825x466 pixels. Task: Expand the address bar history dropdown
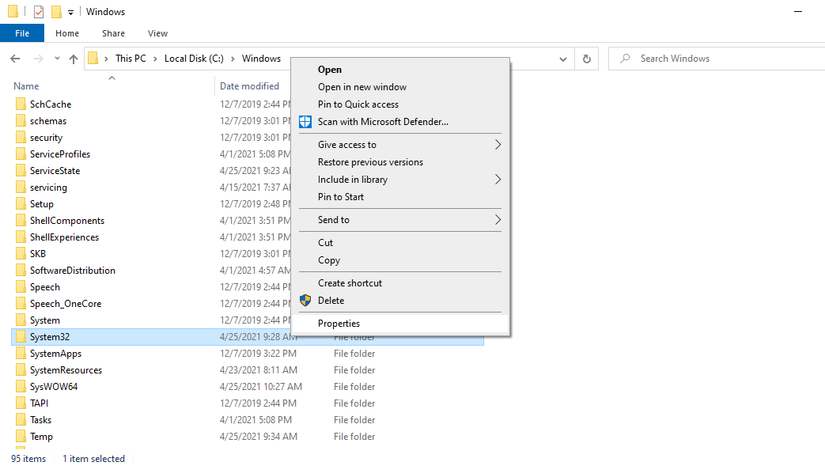[x=563, y=59]
